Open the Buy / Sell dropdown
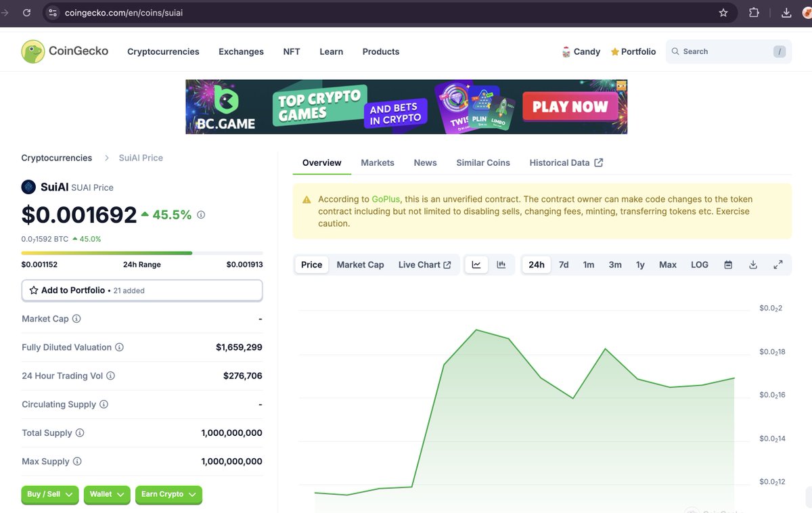The image size is (812, 513). [x=50, y=495]
